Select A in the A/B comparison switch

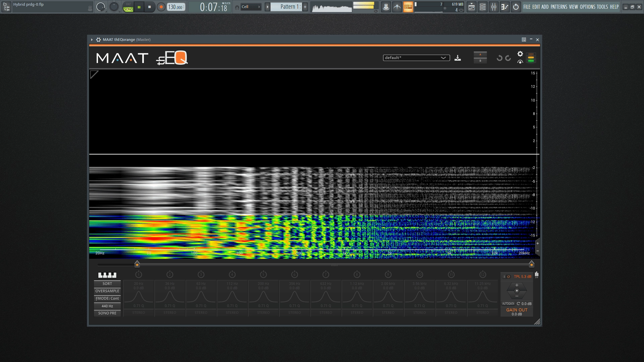coord(480,55)
